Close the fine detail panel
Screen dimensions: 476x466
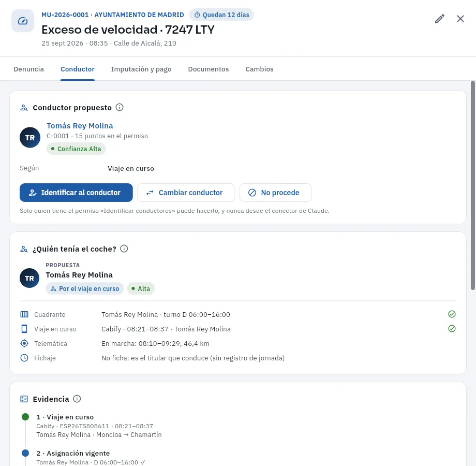pos(460,19)
